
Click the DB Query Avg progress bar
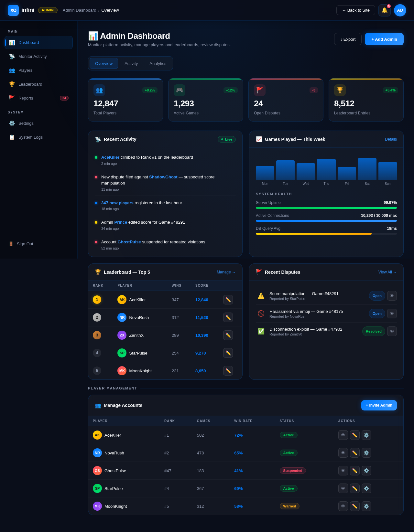[326, 234]
